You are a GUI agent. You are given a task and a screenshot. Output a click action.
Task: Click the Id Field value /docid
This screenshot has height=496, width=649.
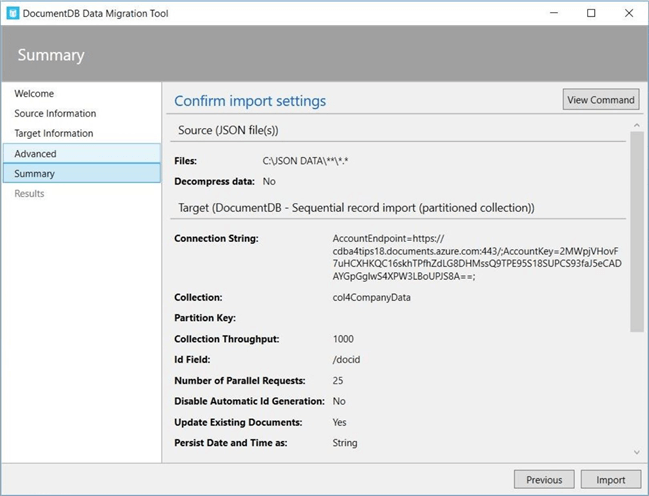(x=346, y=359)
